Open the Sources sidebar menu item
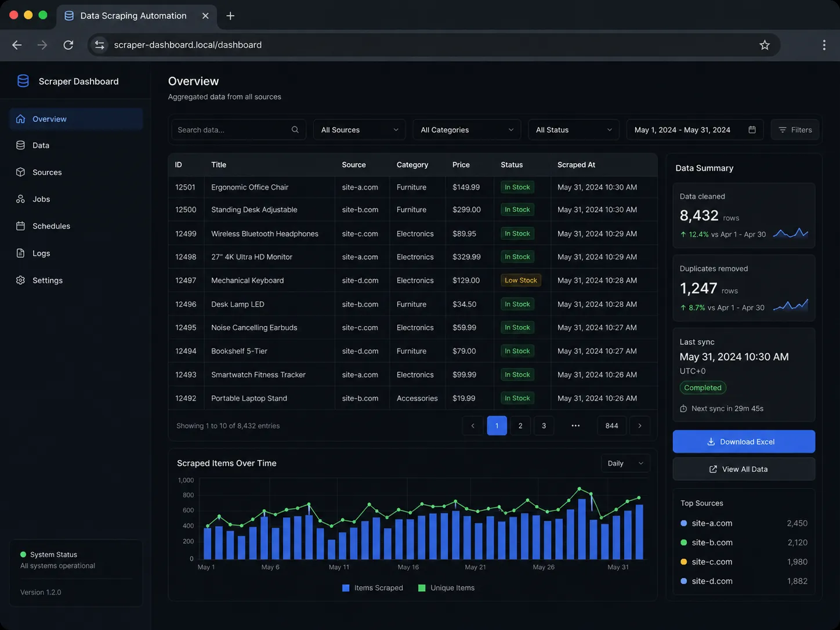The height and width of the screenshot is (630, 840). [76, 172]
